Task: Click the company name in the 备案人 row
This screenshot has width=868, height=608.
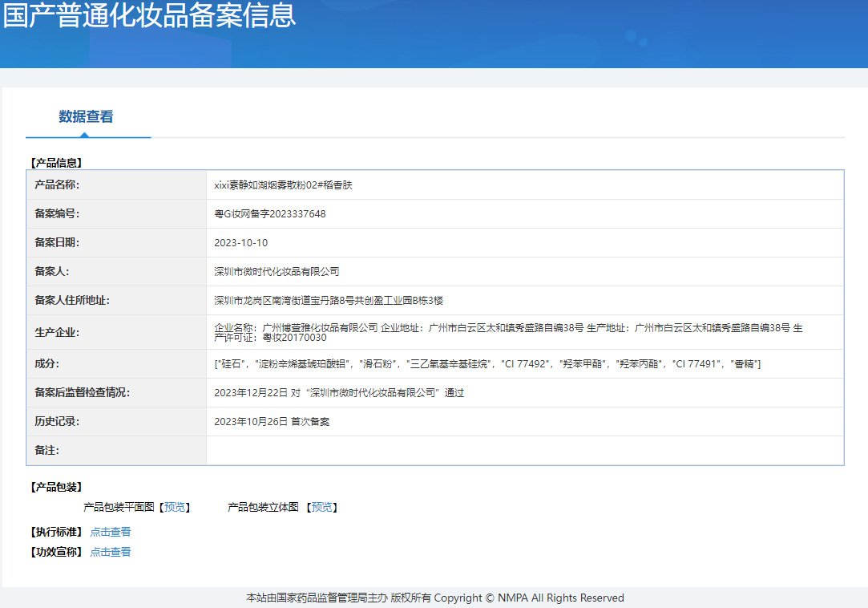Action: 277,272
